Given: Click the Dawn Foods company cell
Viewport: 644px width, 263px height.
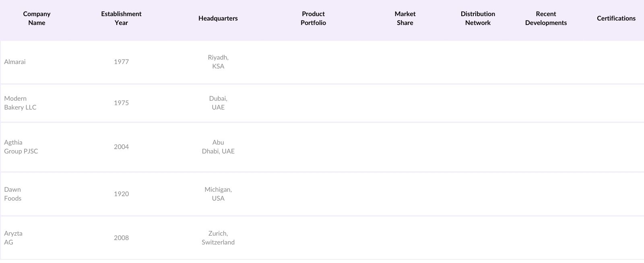Looking at the screenshot, I should (12, 194).
